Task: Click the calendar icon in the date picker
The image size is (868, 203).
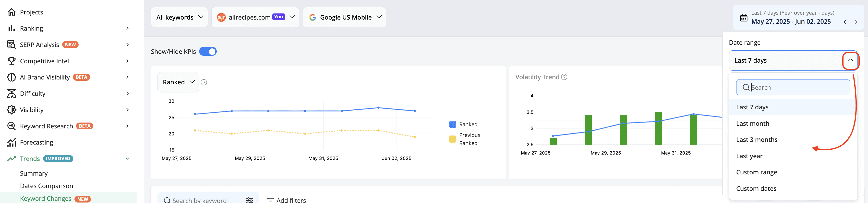Action: [x=743, y=18]
